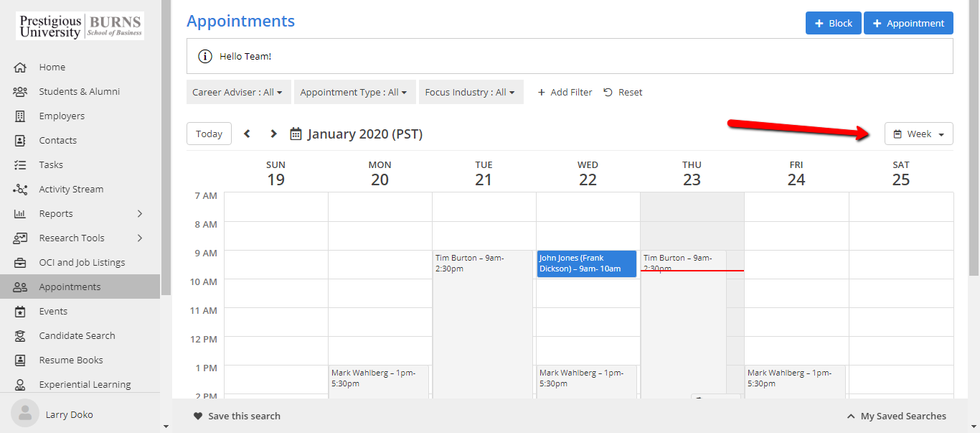Click the Employers building icon
The height and width of the screenshot is (433, 980).
coord(20,116)
